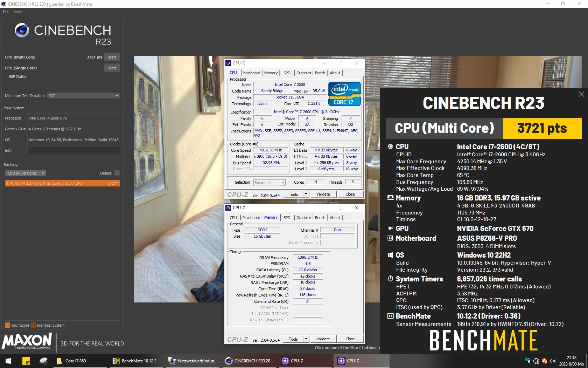This screenshot has width=588, height=368.
Task: Select the Graphics tab in lower CPU-Z
Action: pyautogui.click(x=303, y=218)
